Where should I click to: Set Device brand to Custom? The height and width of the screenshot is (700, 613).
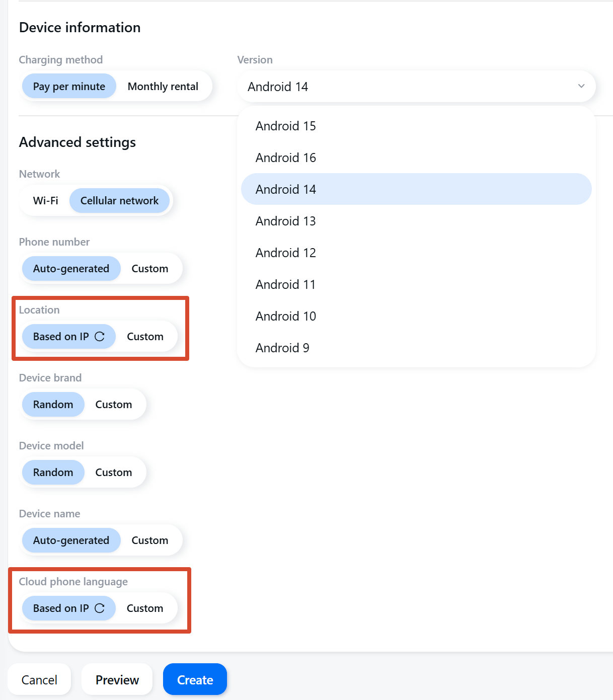pyautogui.click(x=114, y=405)
